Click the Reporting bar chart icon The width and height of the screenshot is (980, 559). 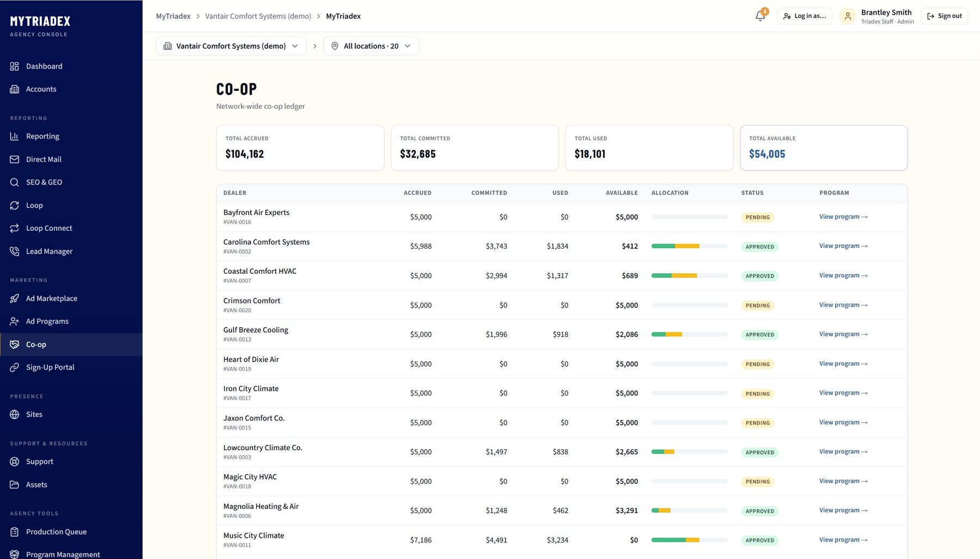click(15, 136)
